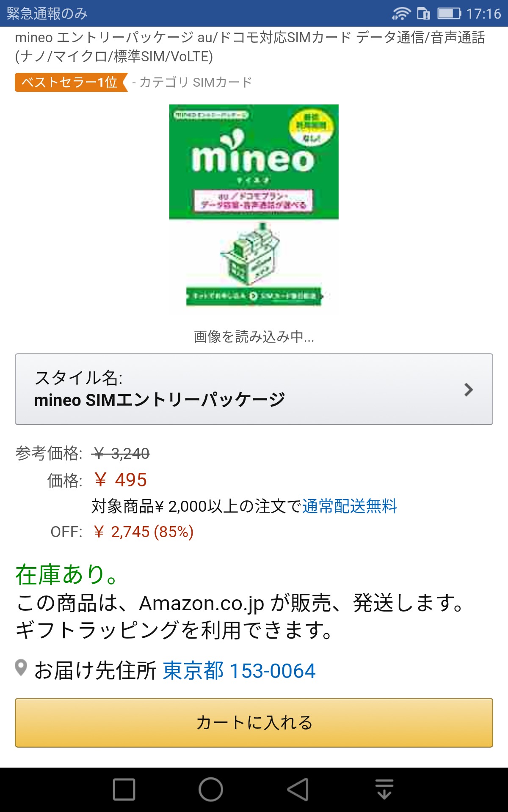Screen dimensions: 508x812
Task: Tap the SIM card status icon
Action: [423, 14]
